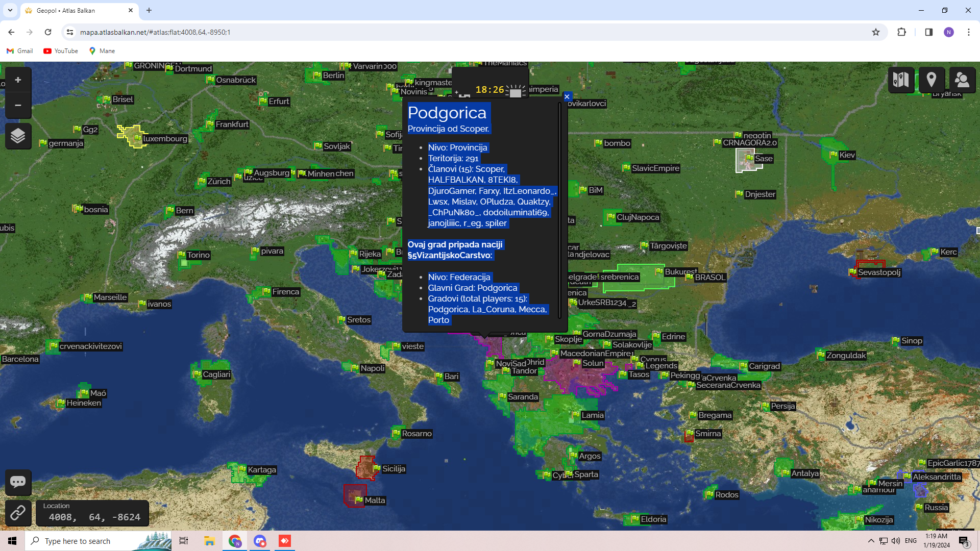Open the map layers control
The width and height of the screenshot is (980, 551).
coord(18,136)
